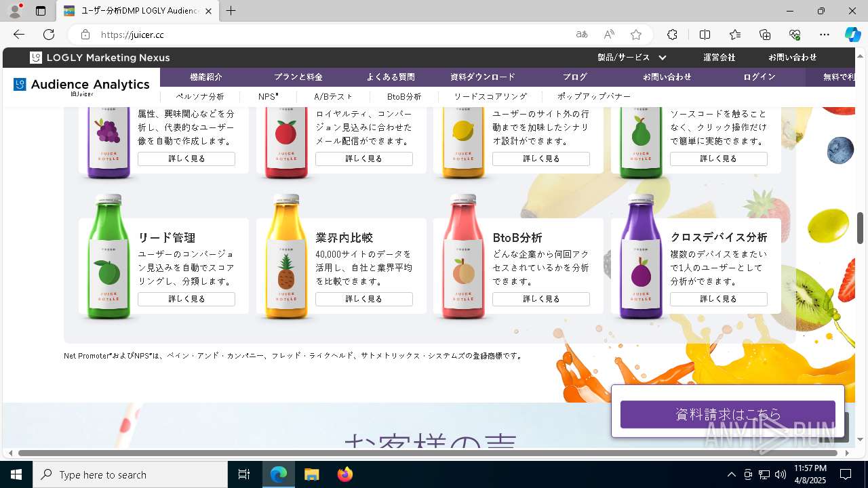Select the ポップアップバナー submenu item
This screenshot has height=488, width=868.
pyautogui.click(x=594, y=97)
